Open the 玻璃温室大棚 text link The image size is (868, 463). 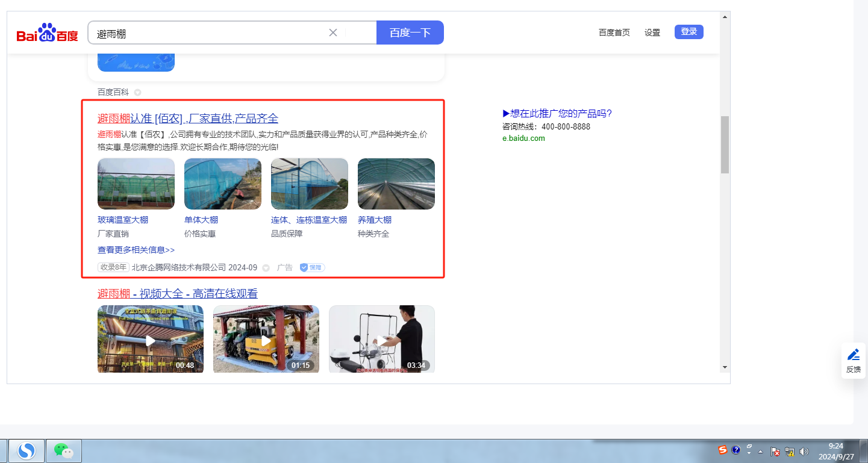point(123,220)
